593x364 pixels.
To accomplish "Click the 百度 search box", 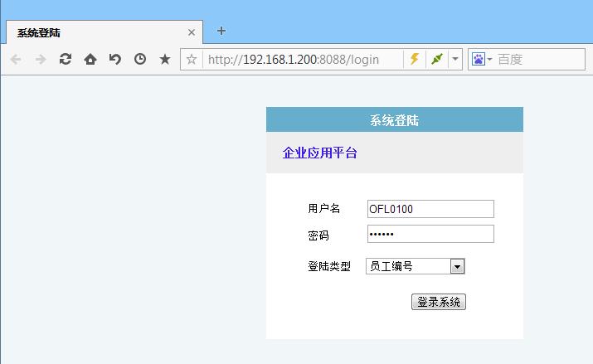I will (x=539, y=60).
